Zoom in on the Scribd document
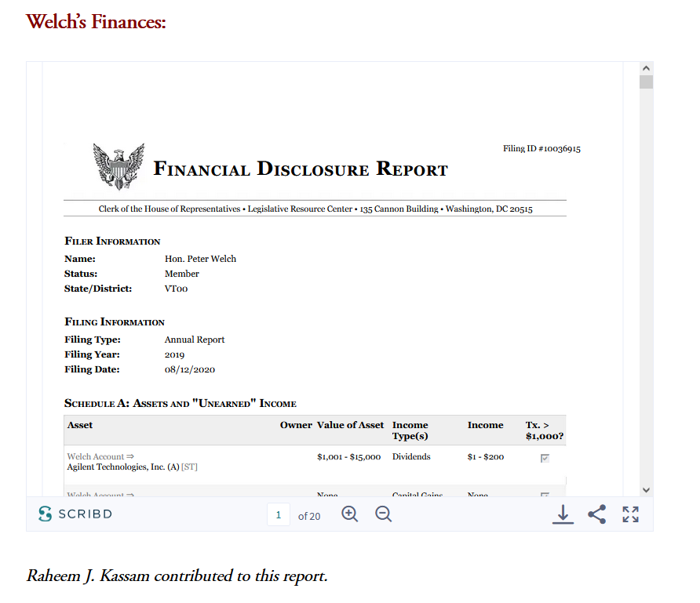The width and height of the screenshot is (700, 603). [349, 514]
